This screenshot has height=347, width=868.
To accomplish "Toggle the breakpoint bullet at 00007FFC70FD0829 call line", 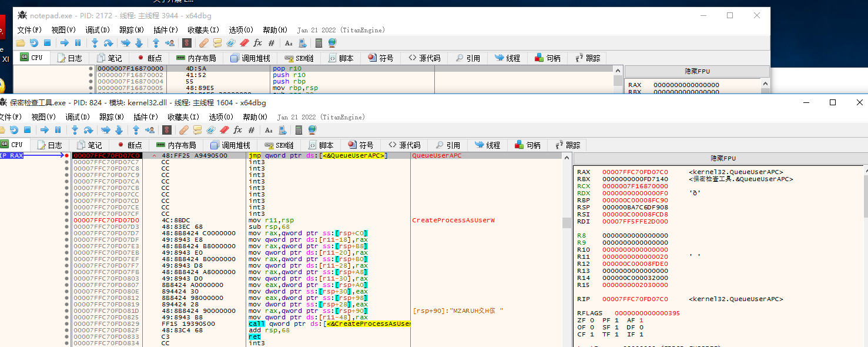I will pyautogui.click(x=67, y=323).
